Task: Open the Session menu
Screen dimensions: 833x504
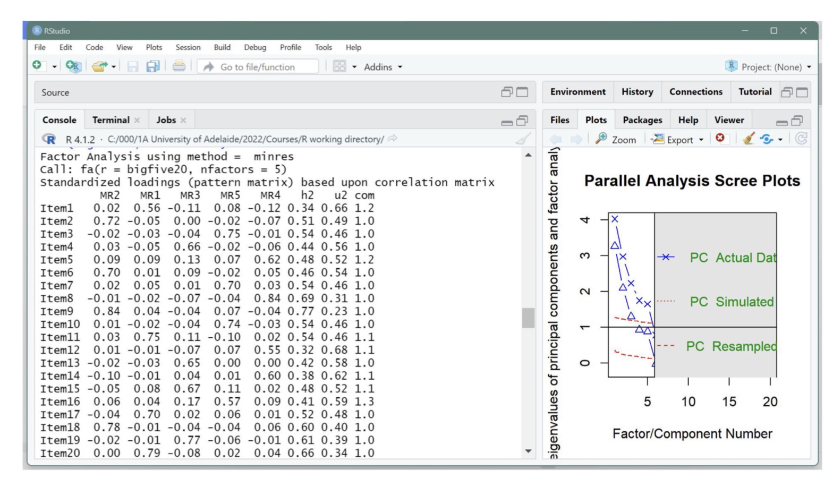Action: [188, 47]
